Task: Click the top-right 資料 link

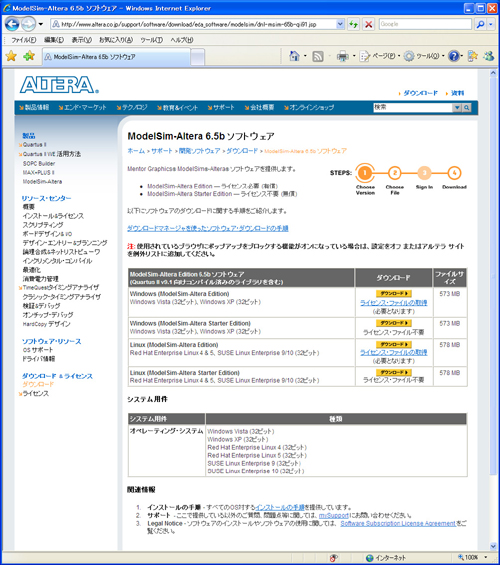Action: [457, 93]
